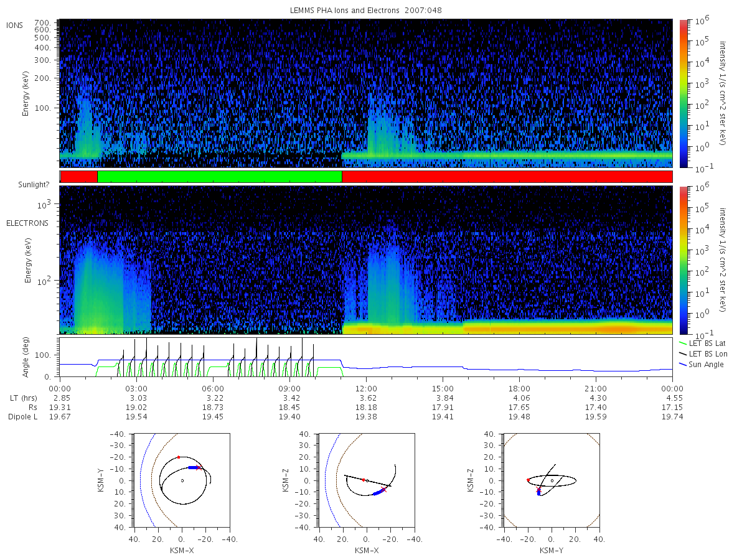747x560 pixels.
Task: Click the plot title LEMMS PHA Ions and Electrons
Action: click(x=345, y=11)
